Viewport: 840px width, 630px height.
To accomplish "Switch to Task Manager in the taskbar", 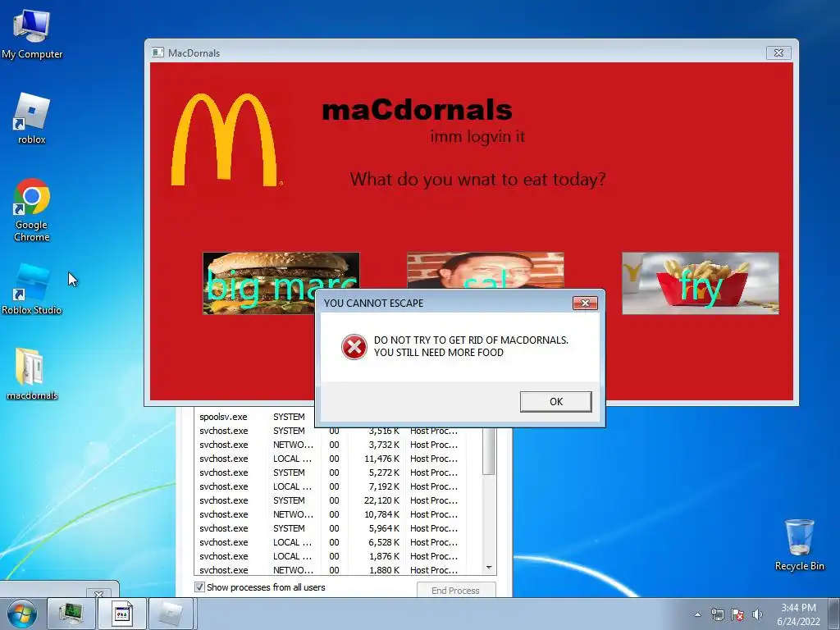I will [x=71, y=614].
